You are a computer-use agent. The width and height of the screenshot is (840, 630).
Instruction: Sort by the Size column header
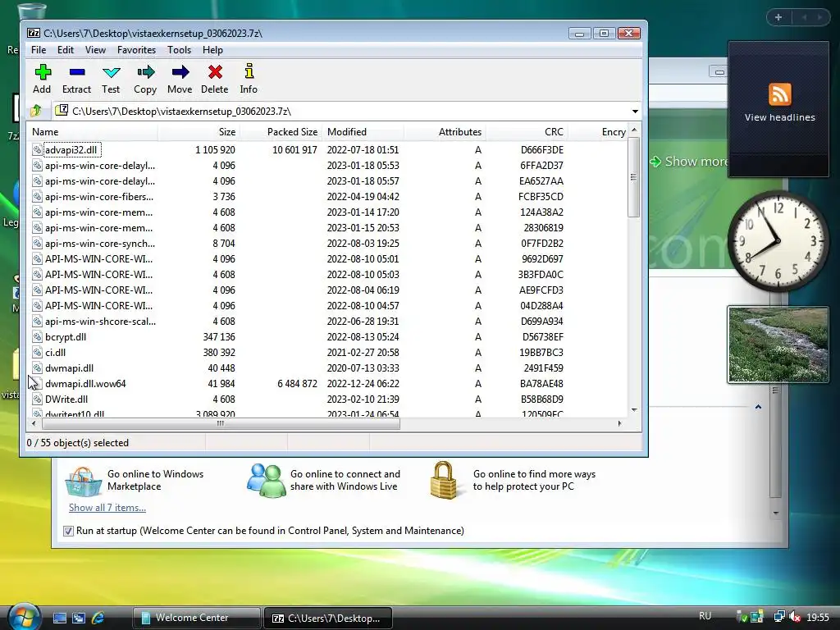click(x=199, y=132)
